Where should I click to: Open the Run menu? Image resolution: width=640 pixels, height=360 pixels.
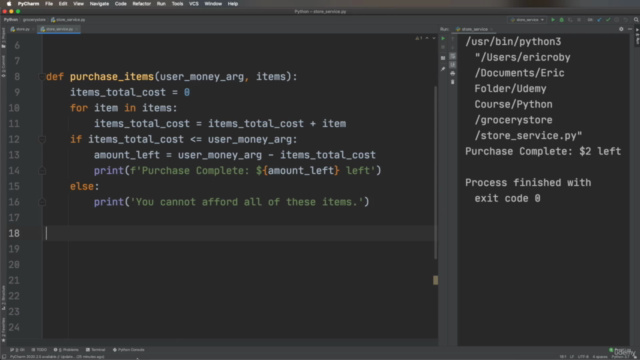(x=161, y=4)
